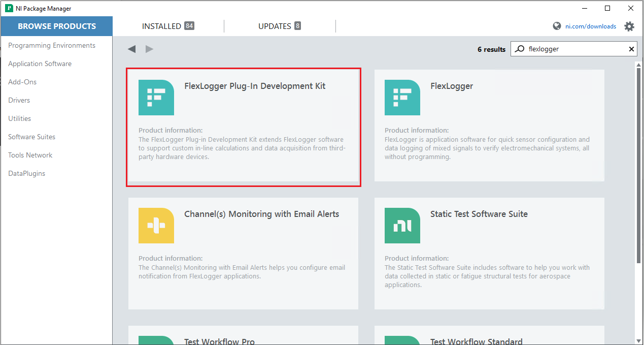Click the 8 updates count badge

coord(297,26)
